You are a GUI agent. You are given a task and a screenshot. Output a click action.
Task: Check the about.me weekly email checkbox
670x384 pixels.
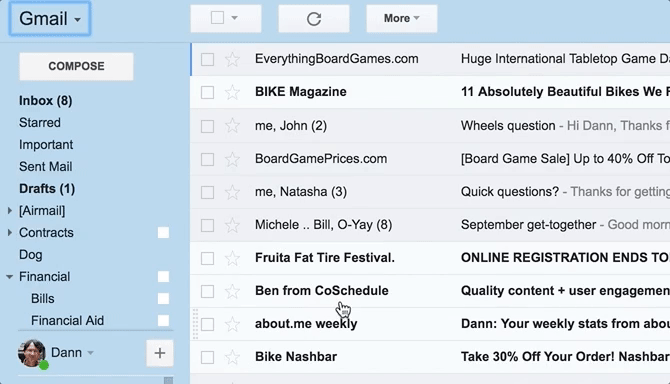tap(208, 325)
